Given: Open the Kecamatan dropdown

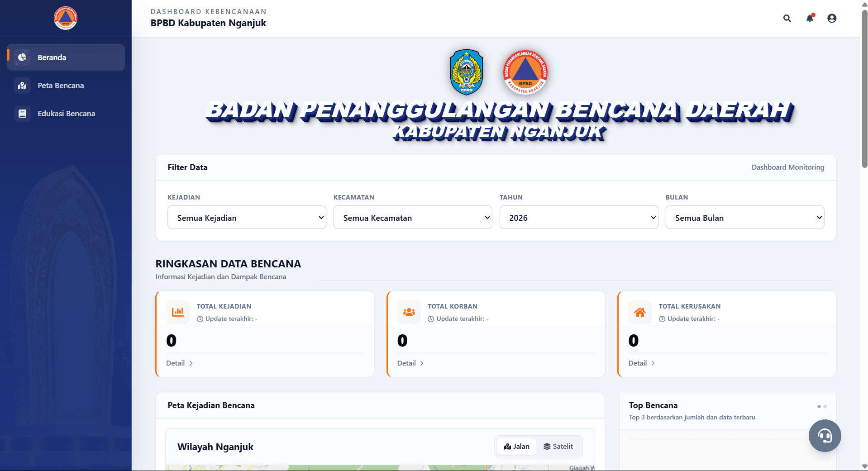Looking at the screenshot, I should (413, 218).
